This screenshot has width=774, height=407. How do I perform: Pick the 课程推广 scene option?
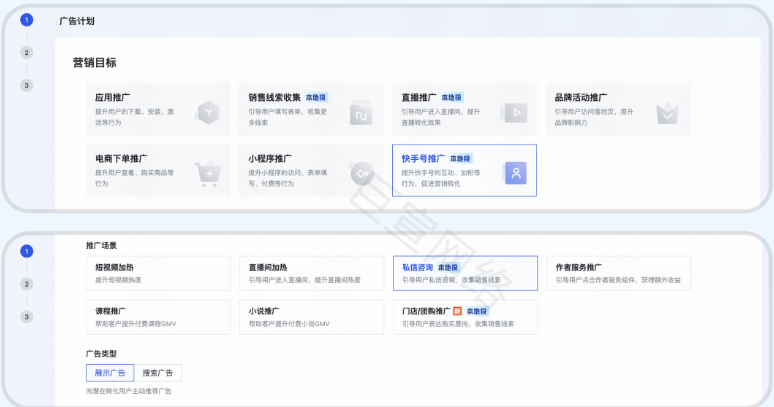click(158, 317)
